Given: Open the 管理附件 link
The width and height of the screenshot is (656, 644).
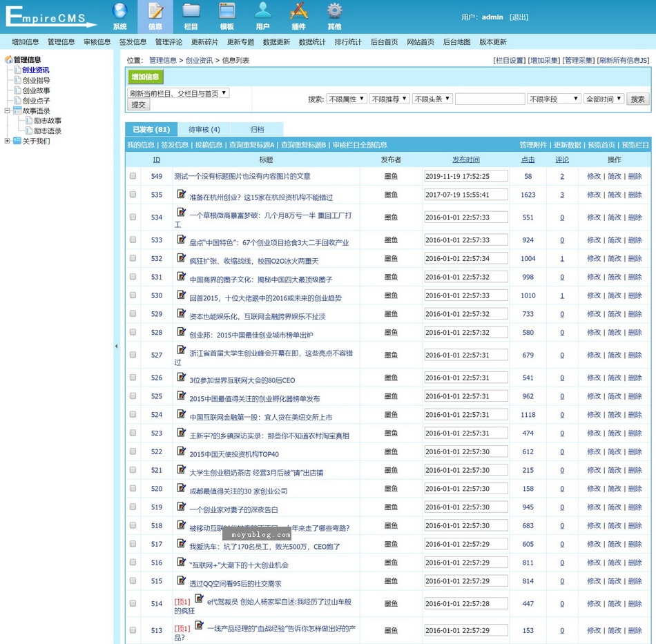Looking at the screenshot, I should tap(533, 145).
